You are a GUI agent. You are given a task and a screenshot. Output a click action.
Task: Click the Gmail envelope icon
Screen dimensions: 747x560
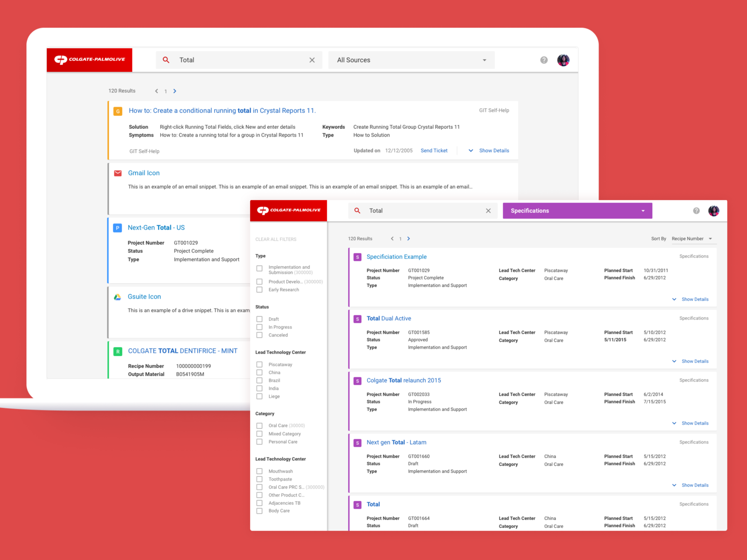point(118,173)
